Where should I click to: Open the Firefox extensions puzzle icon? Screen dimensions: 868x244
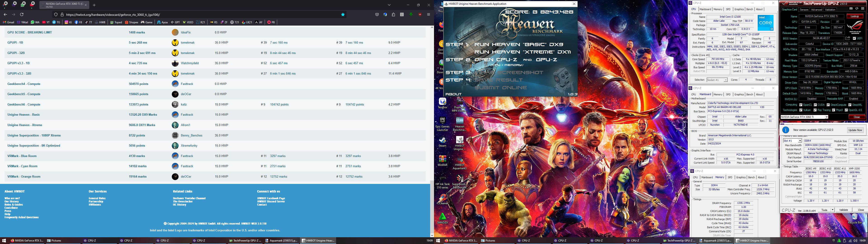click(394, 14)
